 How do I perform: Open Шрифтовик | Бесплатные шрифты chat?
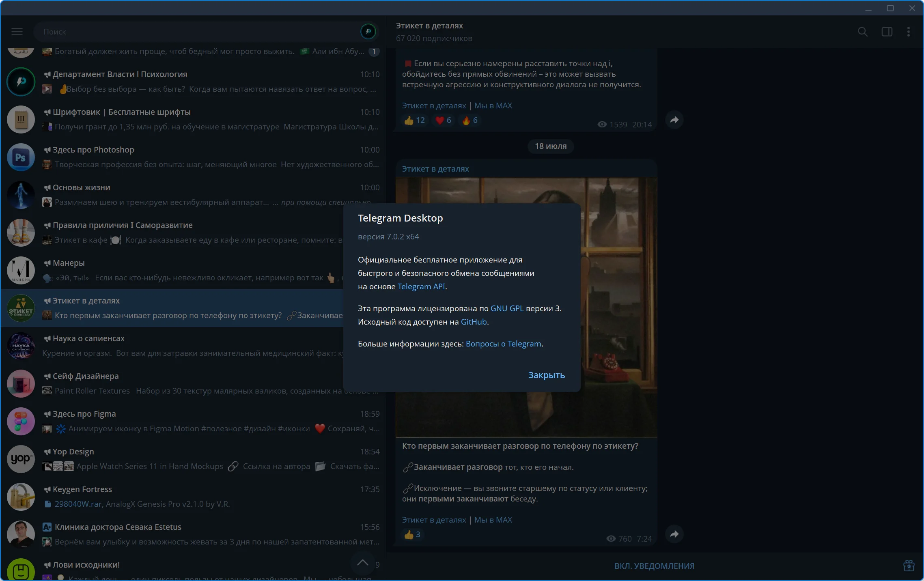(193, 119)
